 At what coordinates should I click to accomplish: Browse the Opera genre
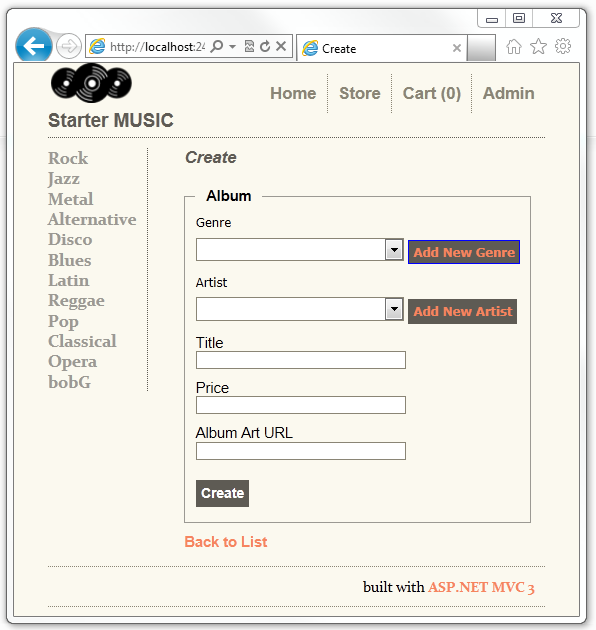click(x=72, y=362)
